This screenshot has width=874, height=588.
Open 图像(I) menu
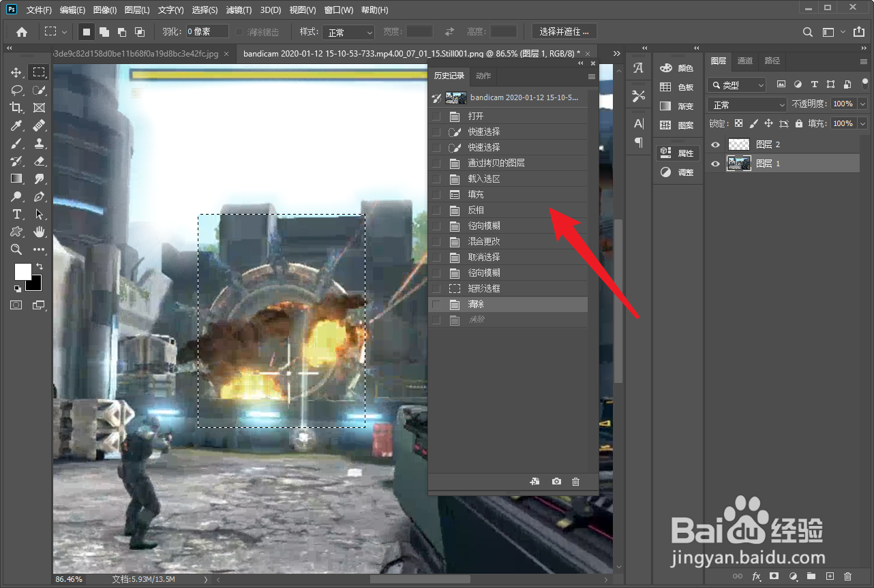click(105, 10)
